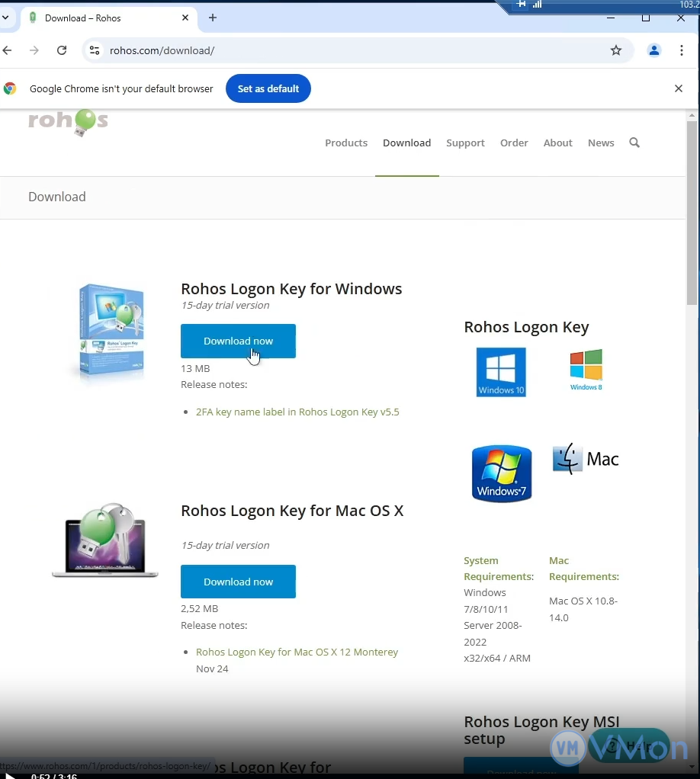The height and width of the screenshot is (779, 700).
Task: Open the About menu item
Action: tap(558, 143)
